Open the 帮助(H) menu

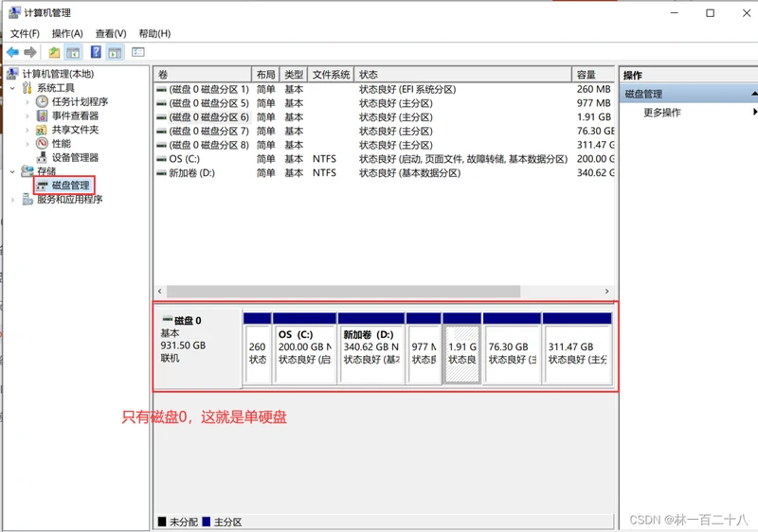pyautogui.click(x=154, y=33)
